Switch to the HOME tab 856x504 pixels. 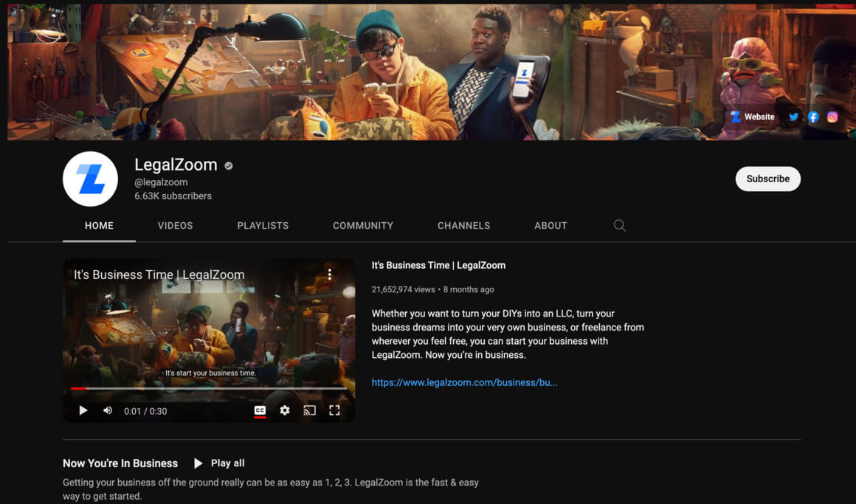[99, 226]
